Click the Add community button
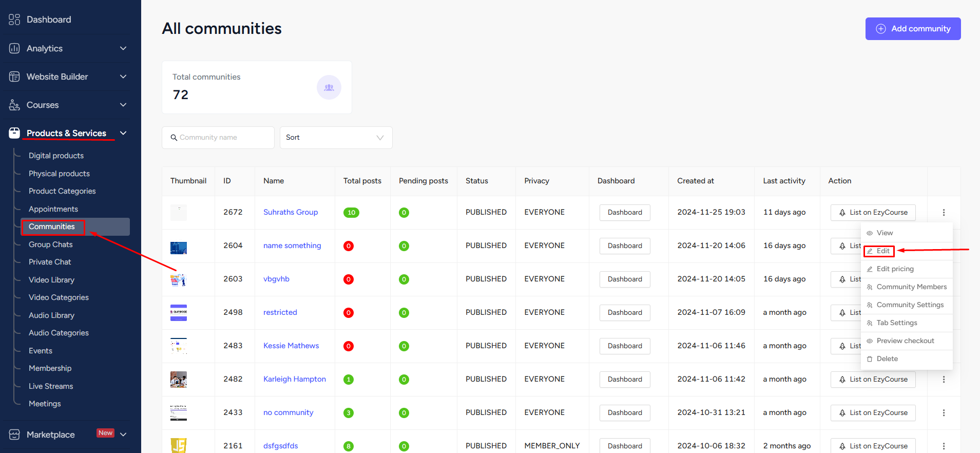980x453 pixels. pyautogui.click(x=913, y=29)
